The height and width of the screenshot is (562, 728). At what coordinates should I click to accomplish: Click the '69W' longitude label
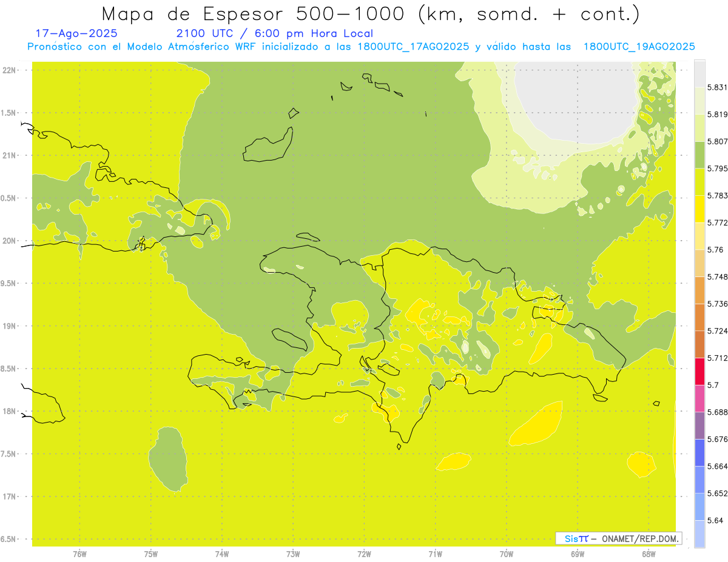[578, 554]
